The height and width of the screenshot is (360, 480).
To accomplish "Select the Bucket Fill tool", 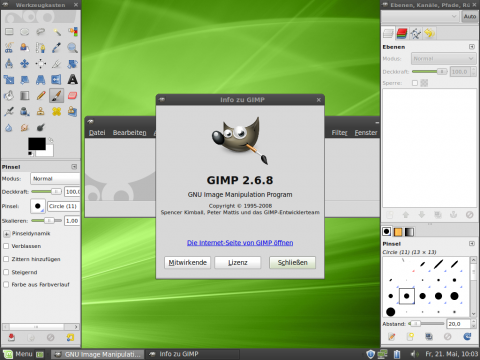I will pos(9,96).
